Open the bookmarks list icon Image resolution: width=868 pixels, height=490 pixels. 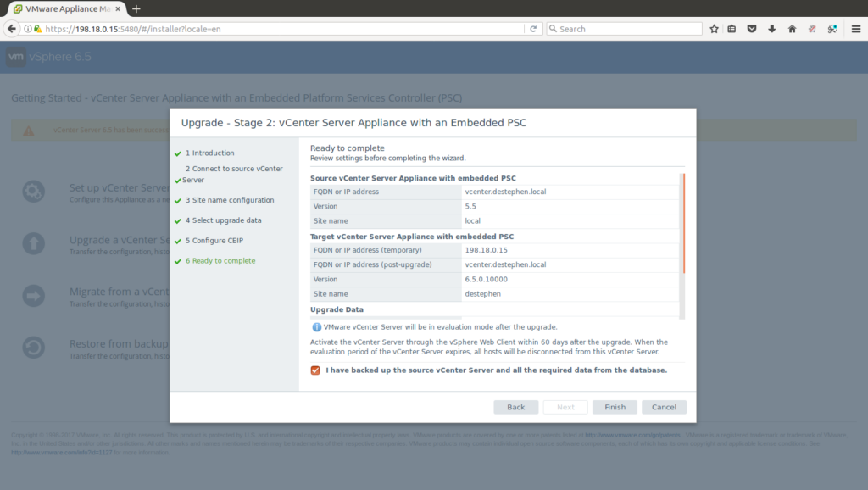[732, 29]
